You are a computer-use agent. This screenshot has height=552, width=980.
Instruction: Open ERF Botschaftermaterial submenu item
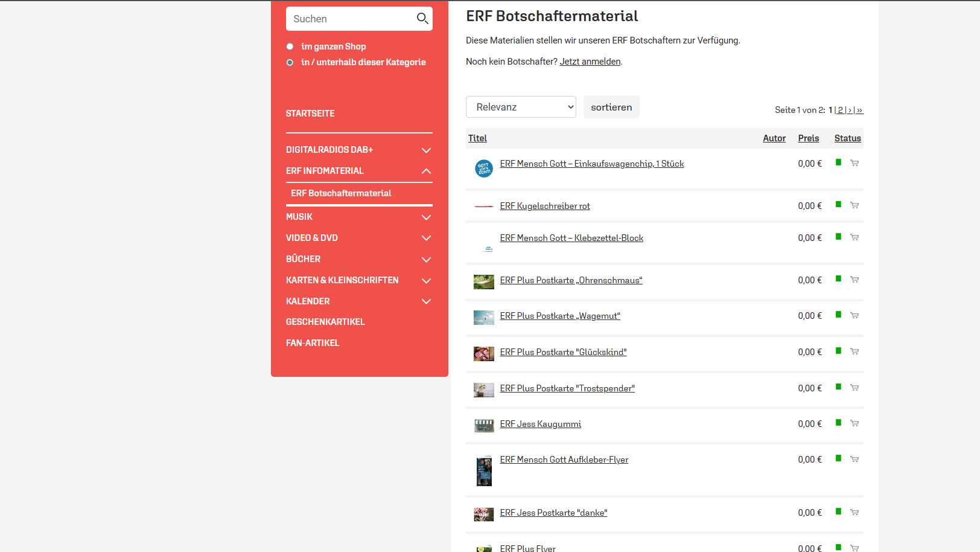coord(341,193)
